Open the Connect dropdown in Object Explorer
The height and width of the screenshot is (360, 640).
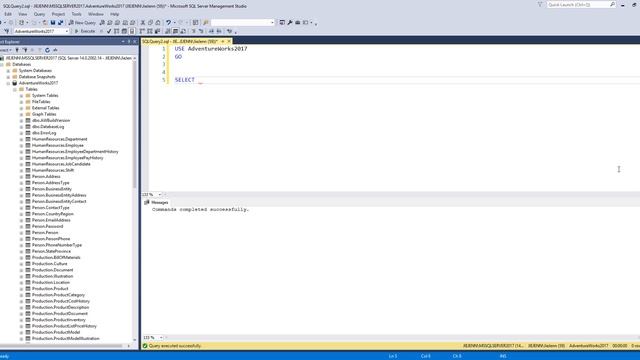click(x=5, y=50)
